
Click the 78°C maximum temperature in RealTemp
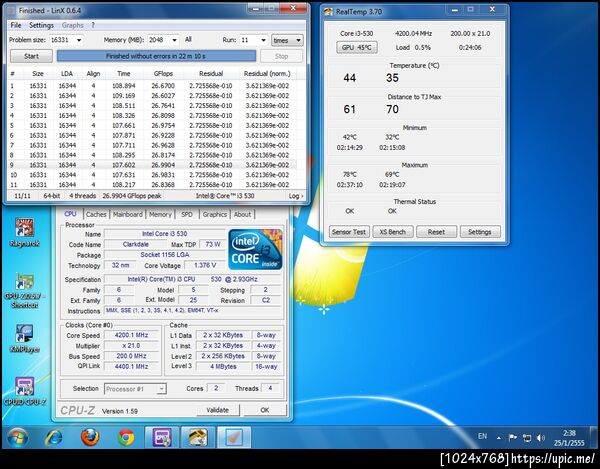pos(350,174)
